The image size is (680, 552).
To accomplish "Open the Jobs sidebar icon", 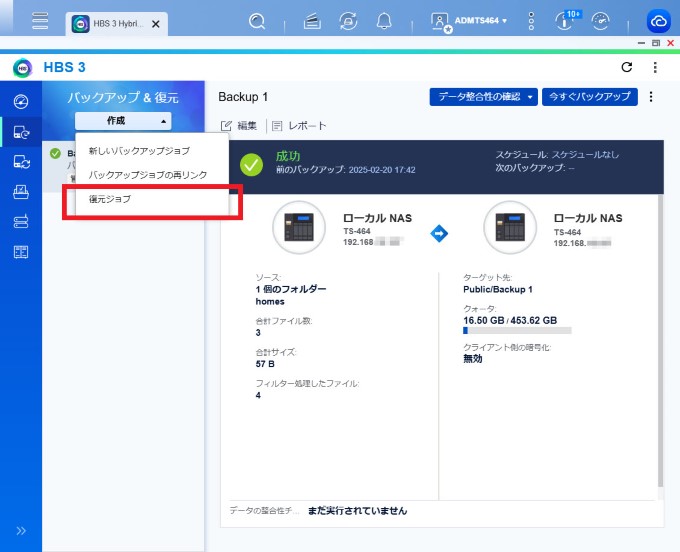I will click(21, 192).
